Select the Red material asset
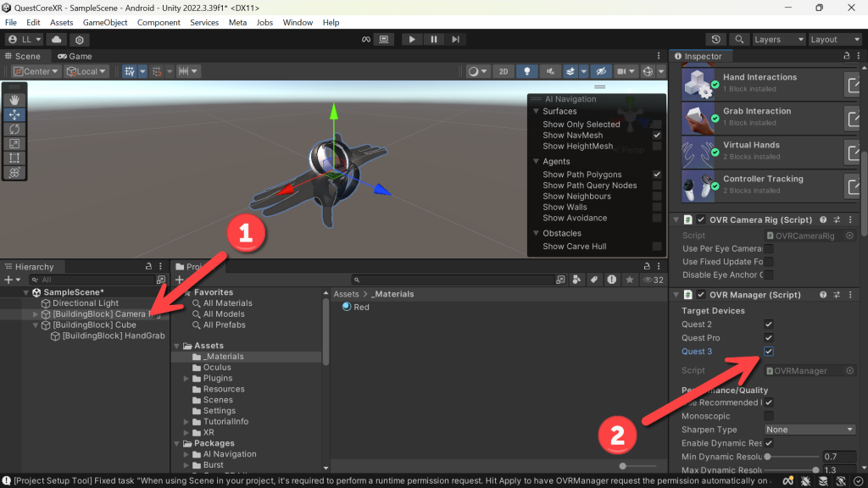Viewport: 868px width, 488px height. pyautogui.click(x=356, y=307)
